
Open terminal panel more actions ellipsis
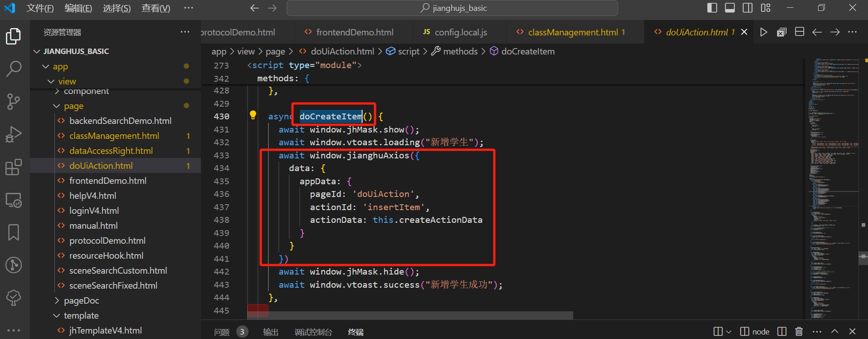tap(817, 332)
